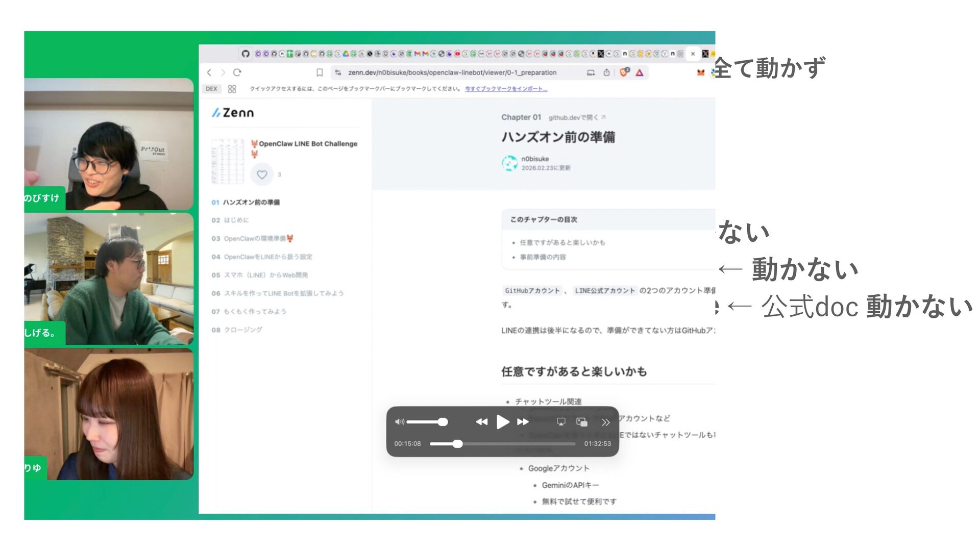Toggle picture-in-picture mode in the player
Image resolution: width=980 pixels, height=551 pixels.
(582, 422)
